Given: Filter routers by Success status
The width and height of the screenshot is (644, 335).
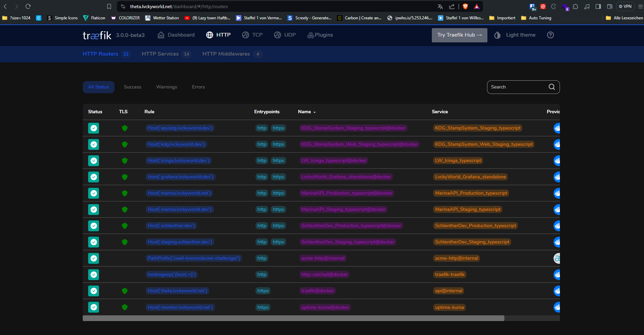Looking at the screenshot, I should [133, 87].
